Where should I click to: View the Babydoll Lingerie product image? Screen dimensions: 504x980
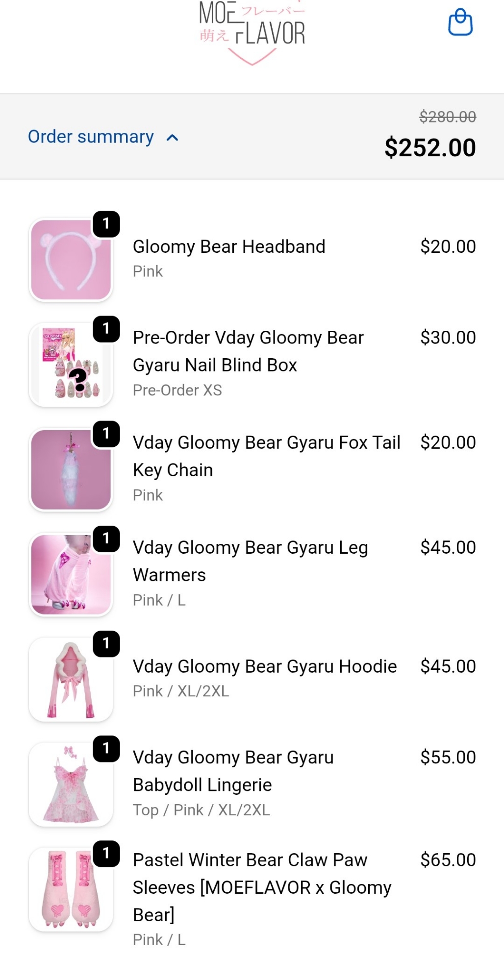71,784
